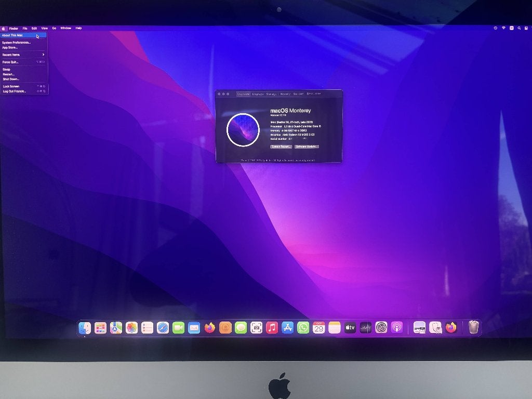Click the Graphics info line
The height and width of the screenshot is (399, 532).
coord(292,135)
